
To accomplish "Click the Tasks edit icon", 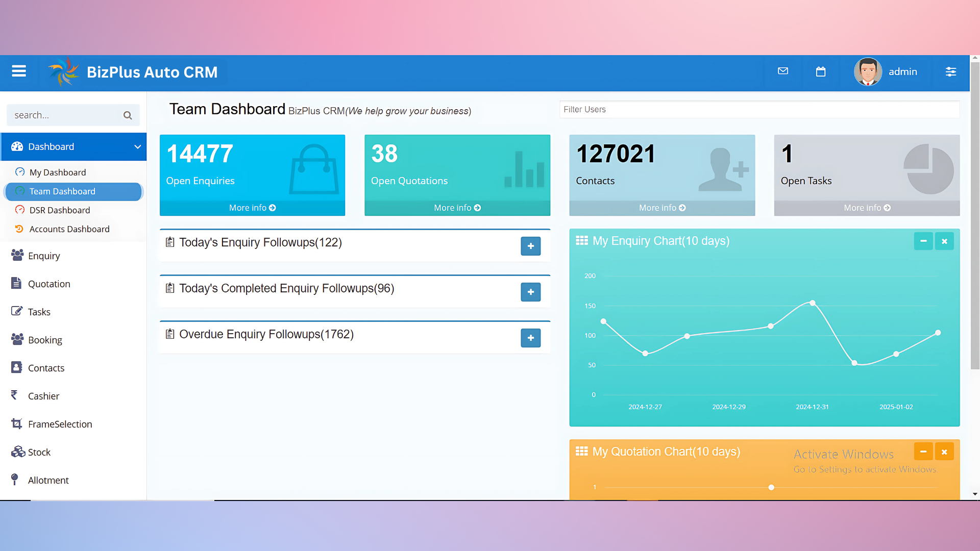I will point(17,311).
